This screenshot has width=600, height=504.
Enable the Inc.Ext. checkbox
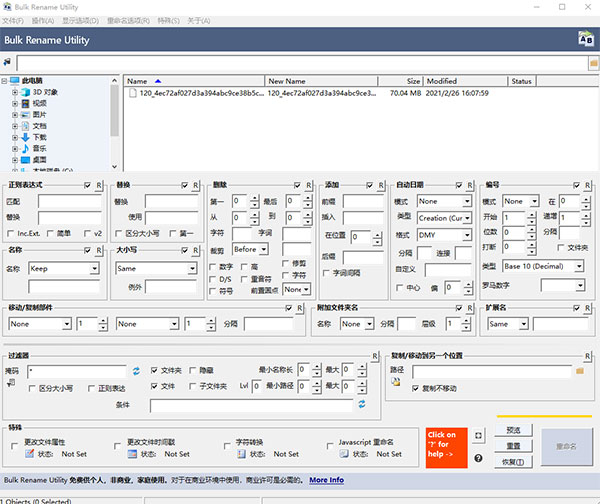10,233
